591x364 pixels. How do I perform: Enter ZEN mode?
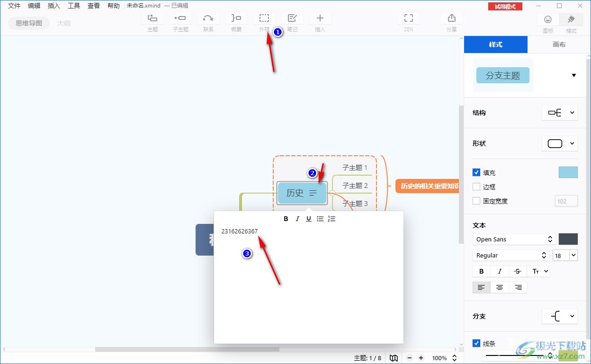tap(409, 18)
